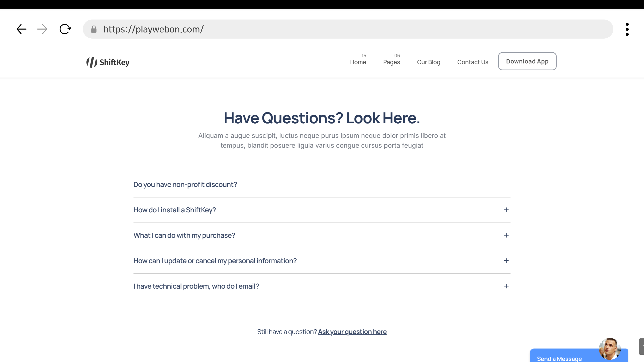Image resolution: width=644 pixels, height=362 pixels.
Task: Toggle the non-profit discount question
Action: coord(185,185)
